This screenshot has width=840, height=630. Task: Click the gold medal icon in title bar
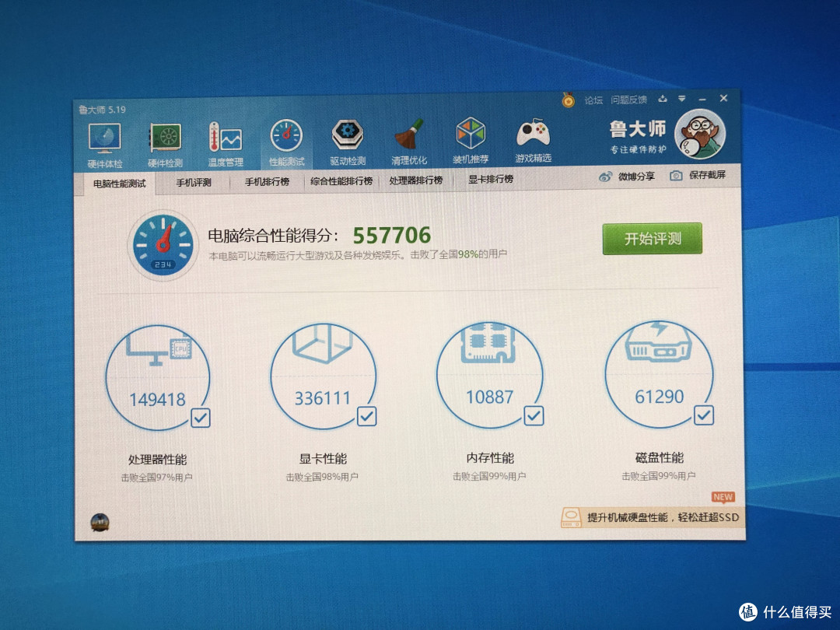(569, 100)
